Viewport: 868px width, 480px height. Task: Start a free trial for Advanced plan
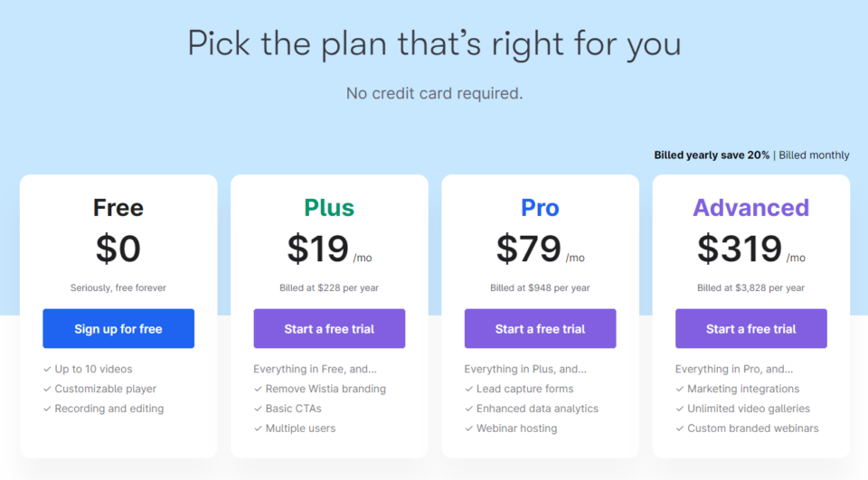tap(751, 328)
